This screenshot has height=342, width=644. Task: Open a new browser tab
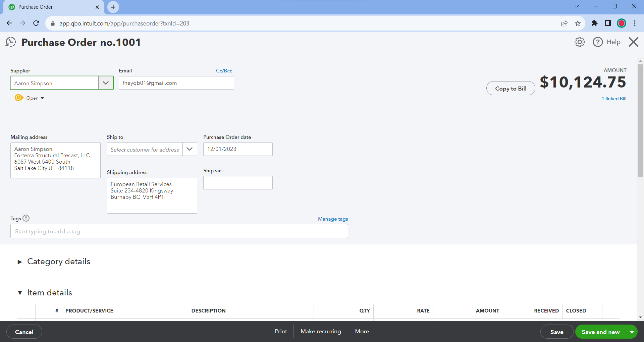(x=113, y=7)
